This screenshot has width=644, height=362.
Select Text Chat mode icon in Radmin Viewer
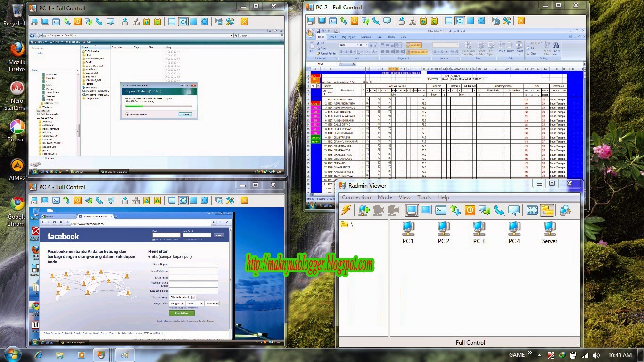point(485,210)
